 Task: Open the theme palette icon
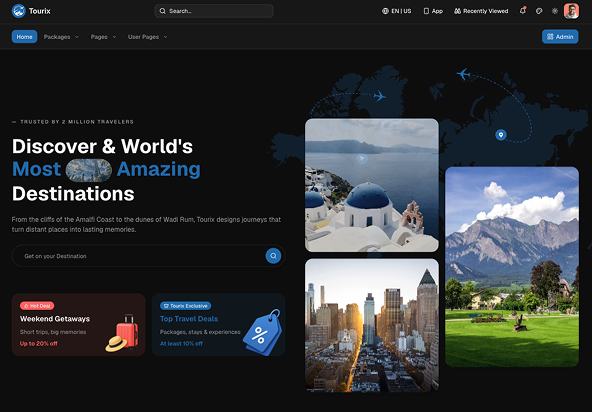pos(539,11)
